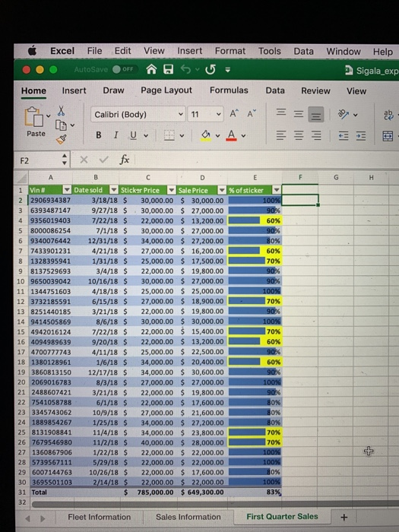Open the Sales Information sheet tab
Image resolution: width=399 pixels, height=532 pixels.
(188, 517)
